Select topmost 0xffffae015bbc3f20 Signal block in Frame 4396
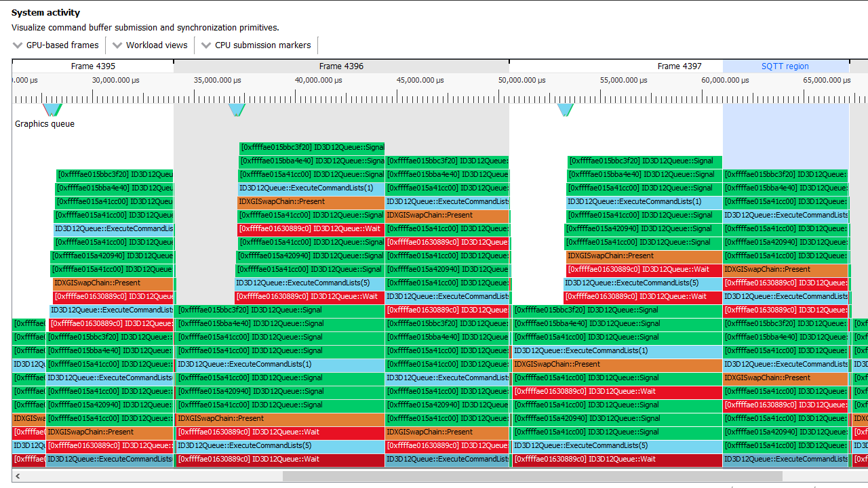This screenshot has width=868, height=488. coord(312,147)
